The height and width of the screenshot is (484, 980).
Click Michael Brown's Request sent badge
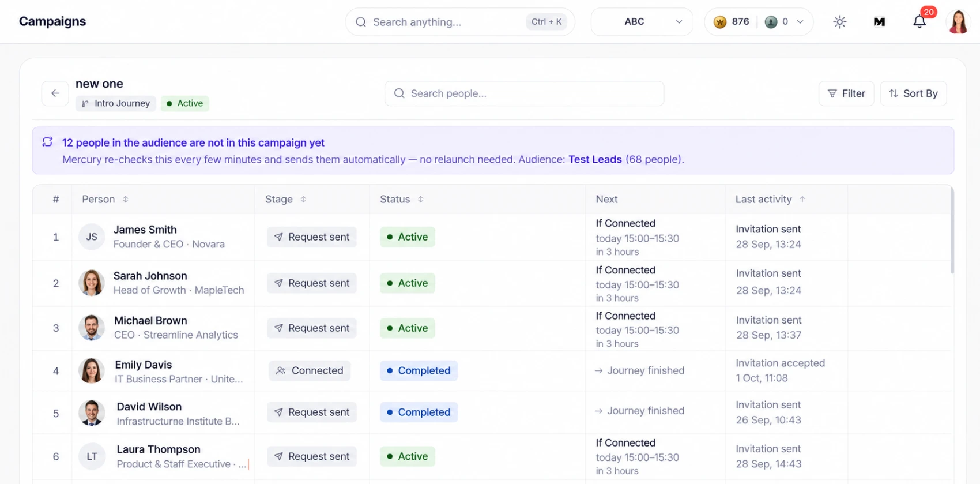coord(312,328)
